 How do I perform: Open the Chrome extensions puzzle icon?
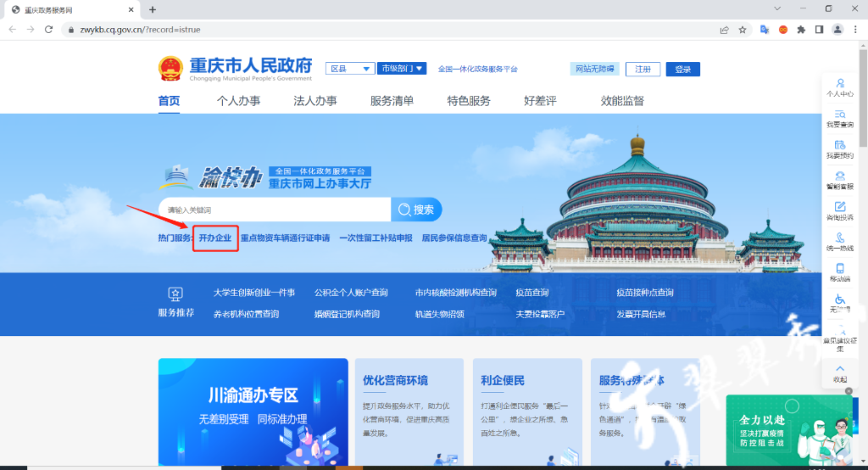pos(801,29)
